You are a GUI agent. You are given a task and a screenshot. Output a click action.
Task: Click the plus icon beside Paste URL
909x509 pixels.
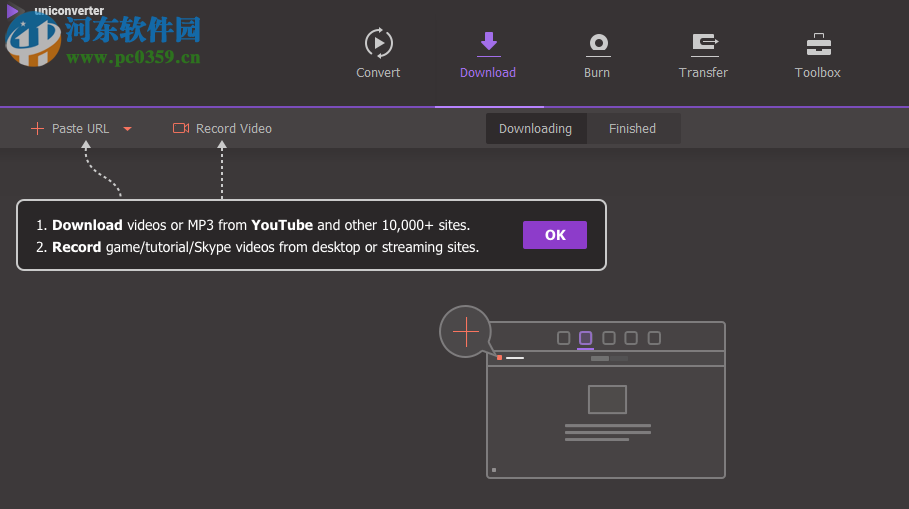pyautogui.click(x=37, y=128)
